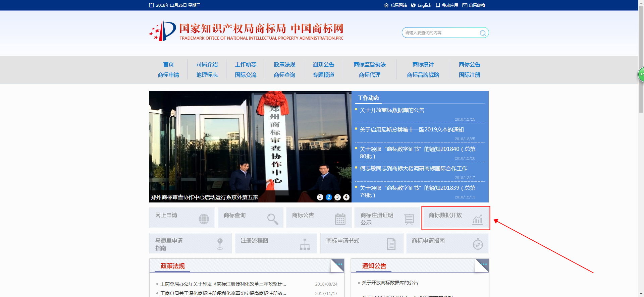Open 关于开放商标数据库的公告 in the 通知公告 panel
Image resolution: width=644 pixels, height=297 pixels.
pyautogui.click(x=390, y=283)
